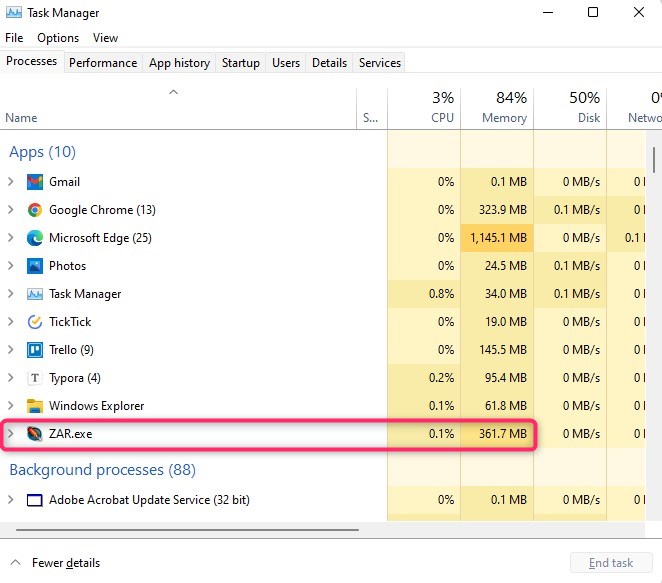The image size is (662, 583).
Task: Click Fewer details toggle
Action: point(55,563)
